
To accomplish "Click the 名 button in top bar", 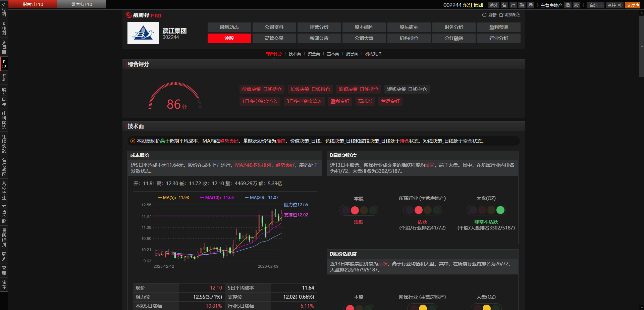I will tap(504, 5).
